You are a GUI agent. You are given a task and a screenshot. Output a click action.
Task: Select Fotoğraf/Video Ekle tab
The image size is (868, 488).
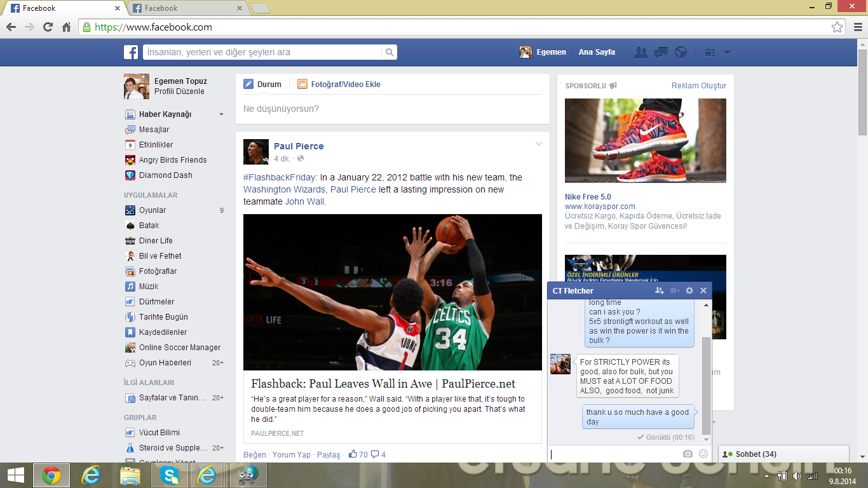click(339, 84)
